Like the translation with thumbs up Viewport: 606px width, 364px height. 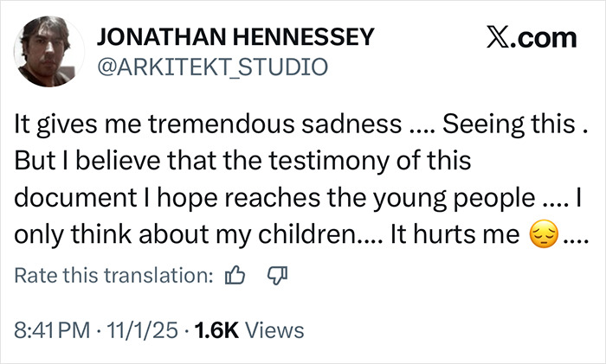tap(234, 277)
